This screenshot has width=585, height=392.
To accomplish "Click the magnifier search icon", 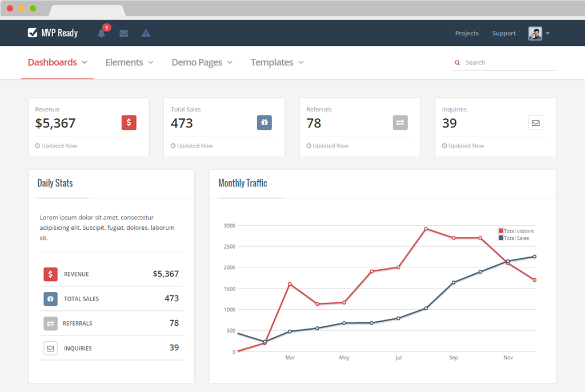I will [x=457, y=63].
